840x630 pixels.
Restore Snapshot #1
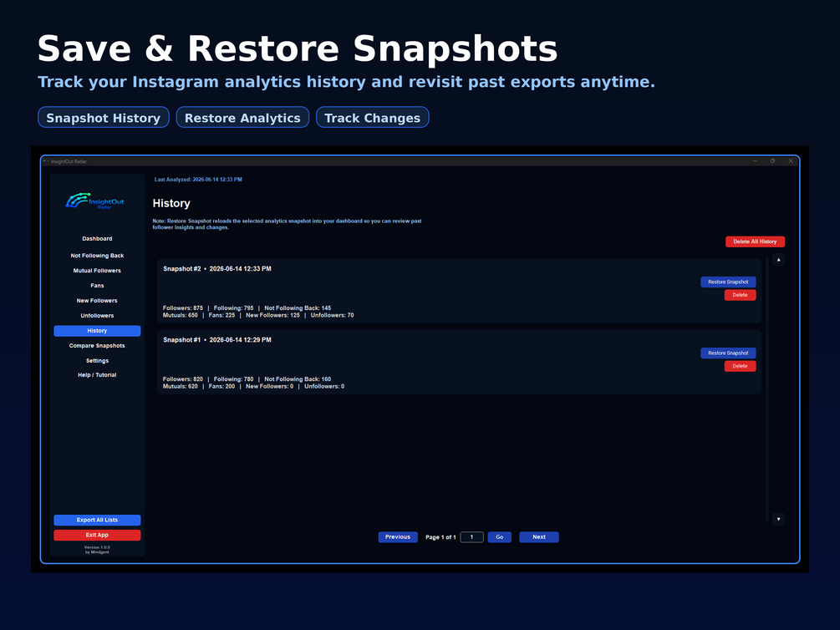pos(728,353)
